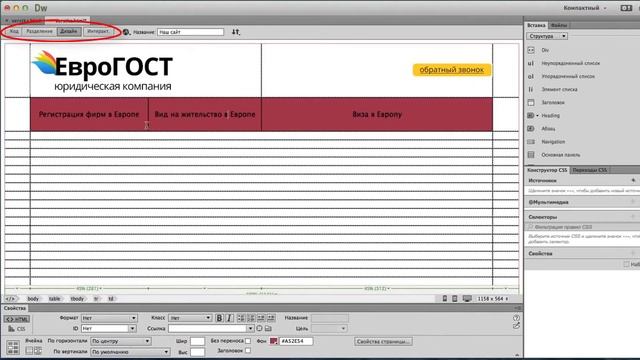The width and height of the screenshot is (640, 360).
Task: Insert a Div element icon
Action: pyautogui.click(x=531, y=50)
